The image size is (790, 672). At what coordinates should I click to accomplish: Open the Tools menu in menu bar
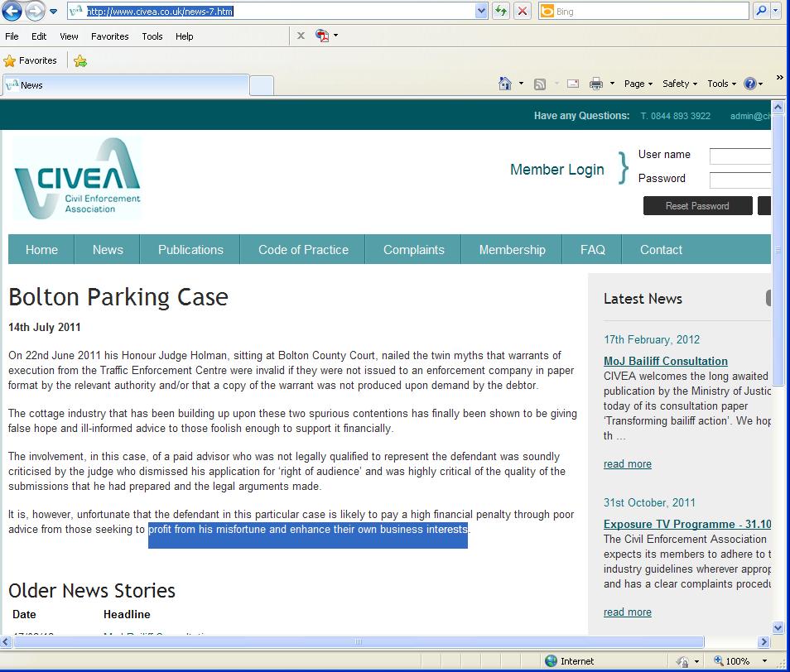point(152,36)
